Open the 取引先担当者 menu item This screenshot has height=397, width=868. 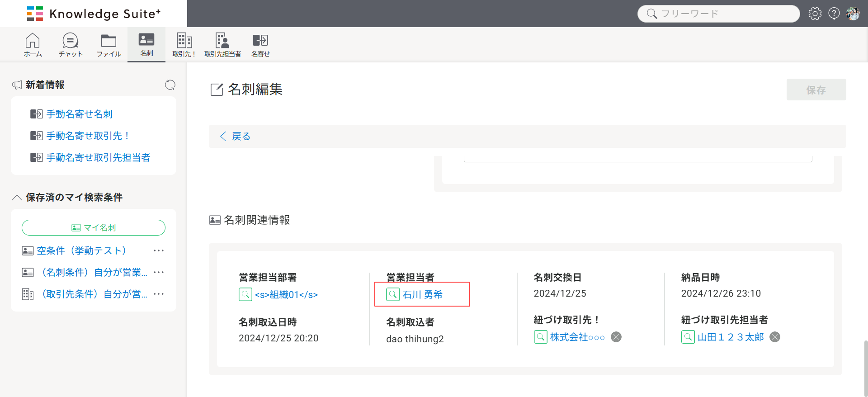[x=222, y=45]
